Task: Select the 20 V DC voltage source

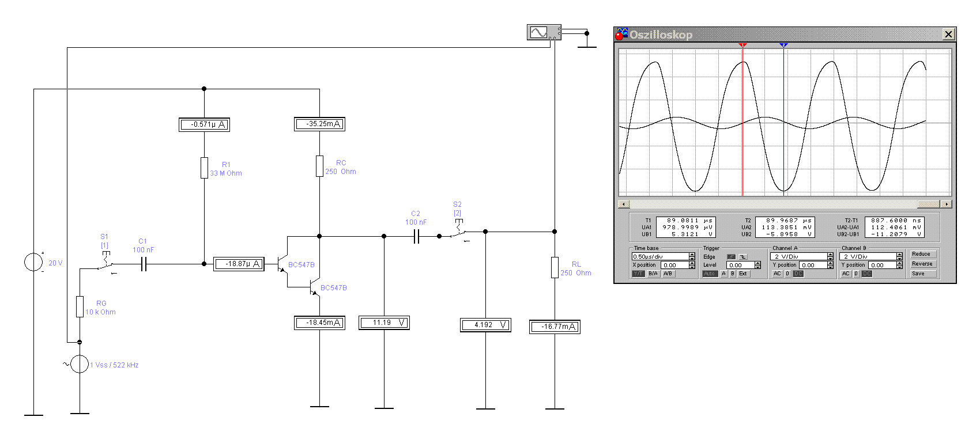Action: pyautogui.click(x=33, y=262)
